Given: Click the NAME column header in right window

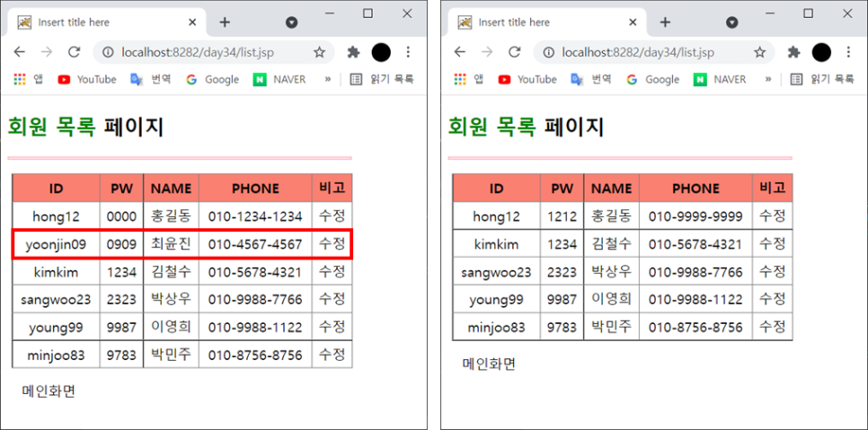Looking at the screenshot, I should pyautogui.click(x=612, y=189).
